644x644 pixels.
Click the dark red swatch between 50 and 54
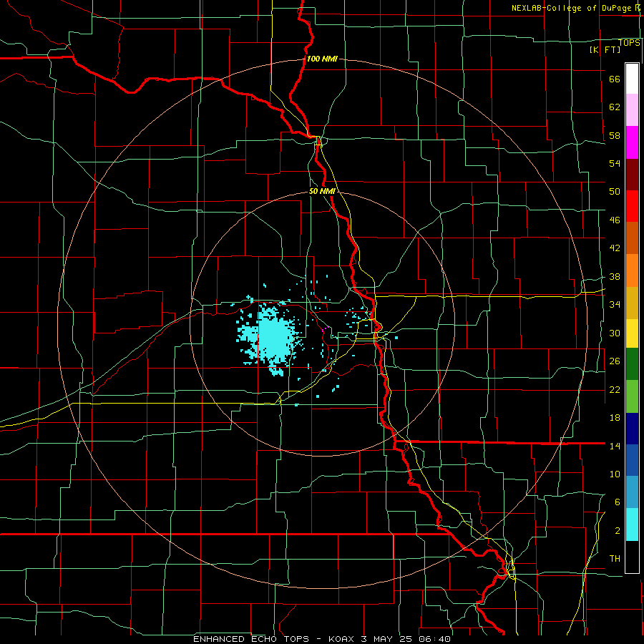tap(632, 175)
